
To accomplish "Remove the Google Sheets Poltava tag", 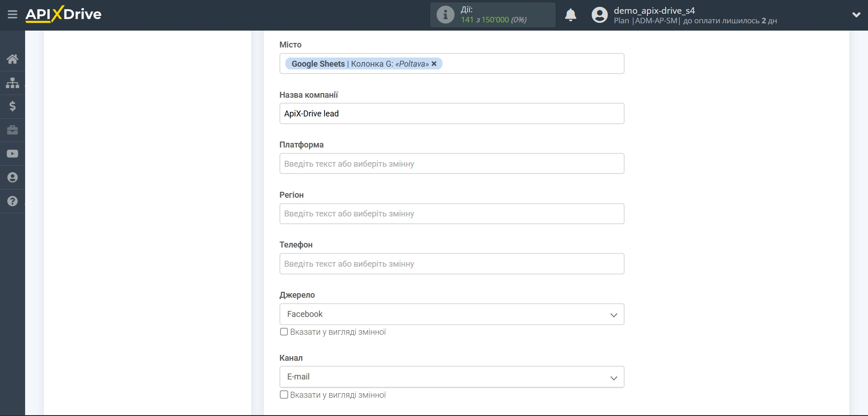I will point(434,64).
